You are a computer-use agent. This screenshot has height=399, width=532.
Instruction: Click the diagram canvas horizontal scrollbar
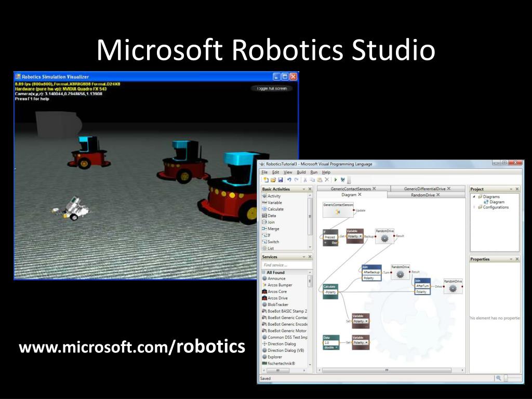[387, 370]
